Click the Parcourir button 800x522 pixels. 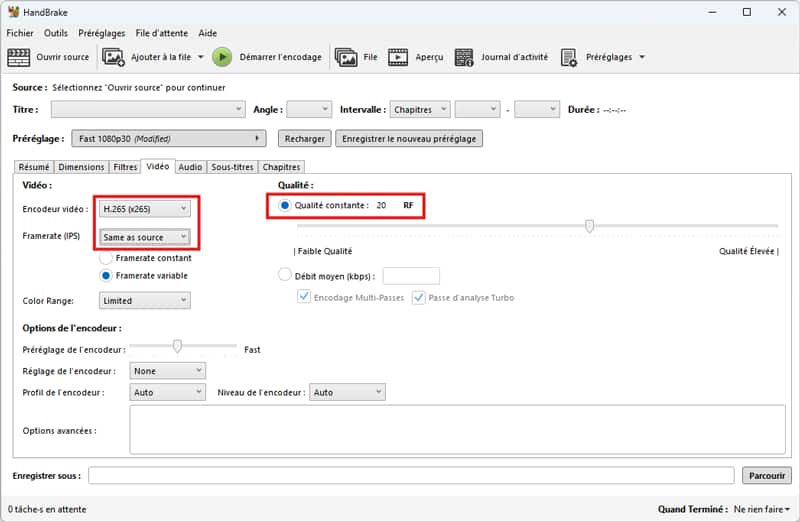766,475
